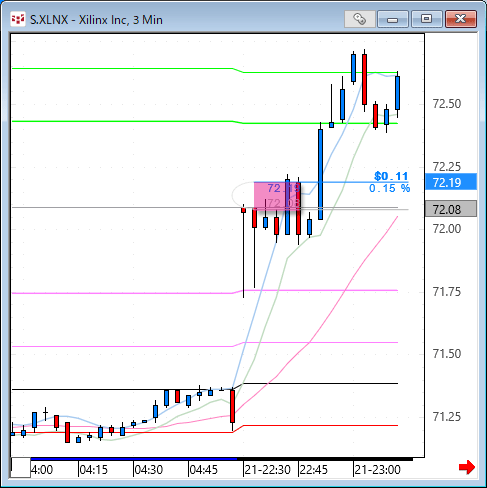Image resolution: width=487 pixels, height=488 pixels.
Task: Click the 21-23:00 time axis label
Action: [377, 470]
